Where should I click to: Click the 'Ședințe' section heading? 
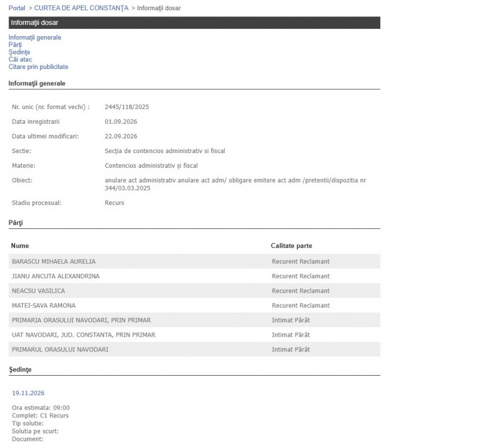pyautogui.click(x=20, y=369)
